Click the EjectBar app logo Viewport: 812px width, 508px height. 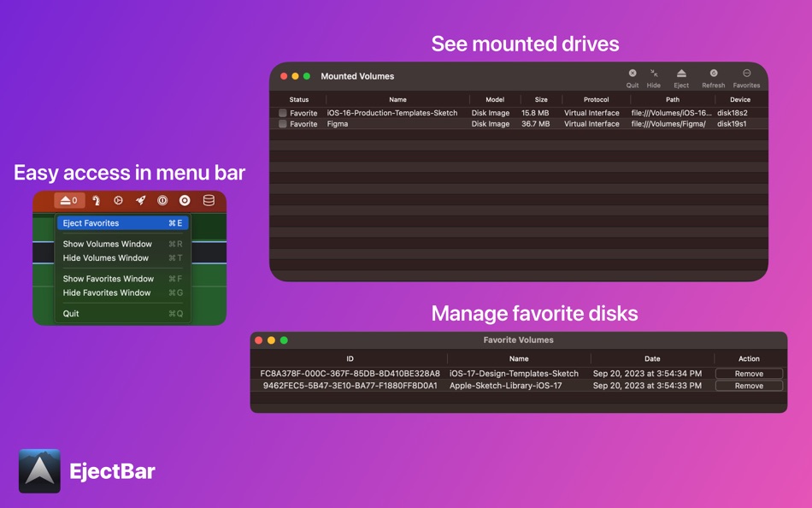click(39, 470)
